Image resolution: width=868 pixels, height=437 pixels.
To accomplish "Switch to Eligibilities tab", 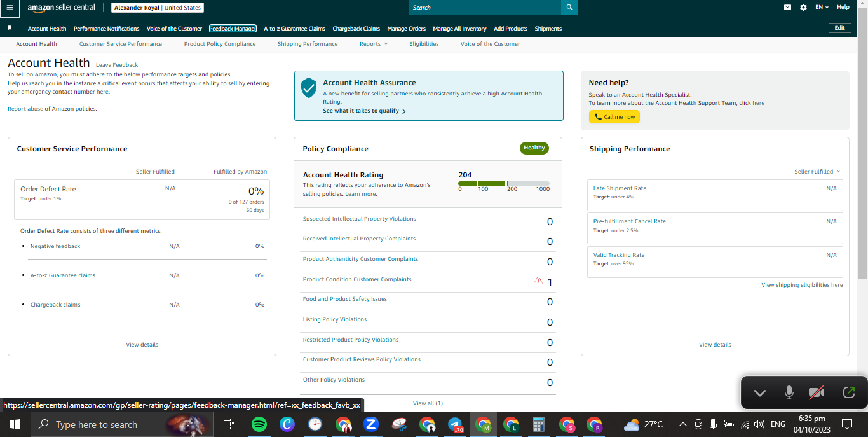I will tap(424, 44).
